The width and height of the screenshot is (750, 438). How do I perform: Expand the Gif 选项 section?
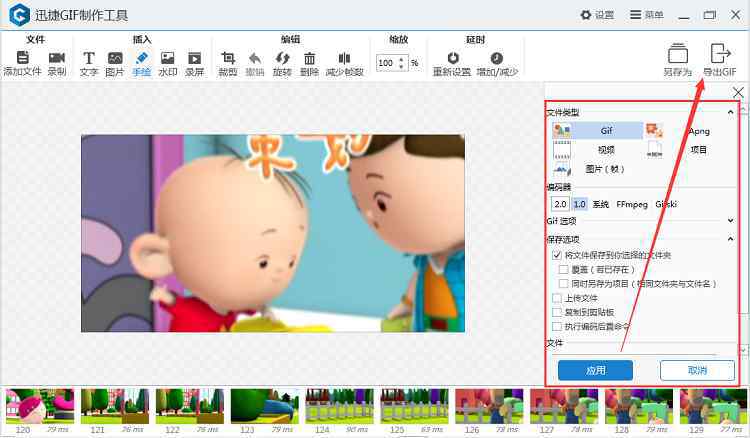click(730, 220)
